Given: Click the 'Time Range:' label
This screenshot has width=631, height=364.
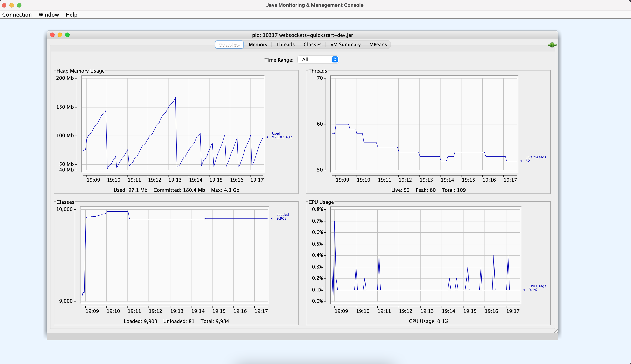Looking at the screenshot, I should 279,60.
